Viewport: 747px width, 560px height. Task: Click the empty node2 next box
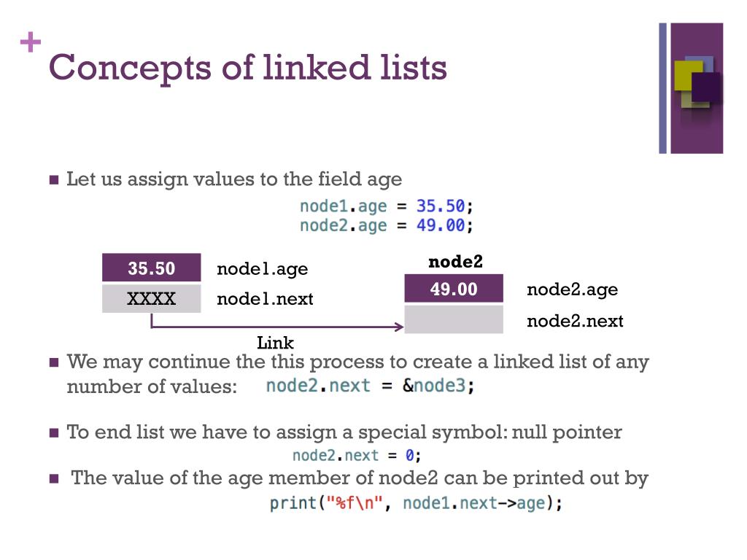[x=454, y=319]
